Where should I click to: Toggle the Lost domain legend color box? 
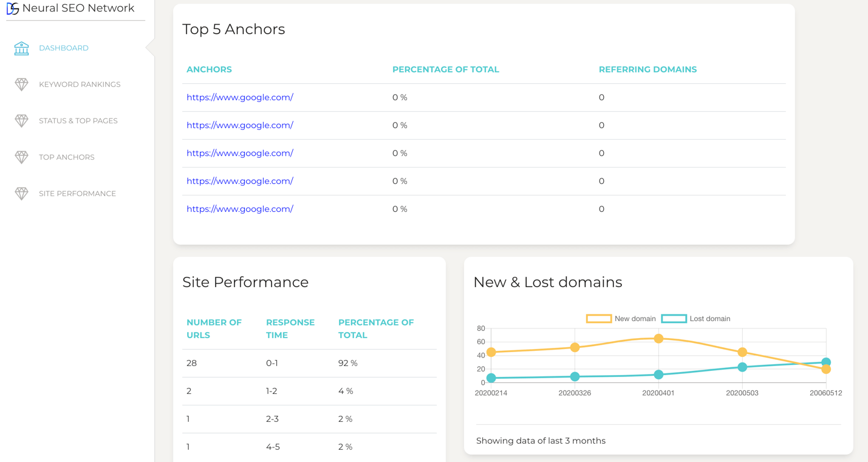click(674, 319)
